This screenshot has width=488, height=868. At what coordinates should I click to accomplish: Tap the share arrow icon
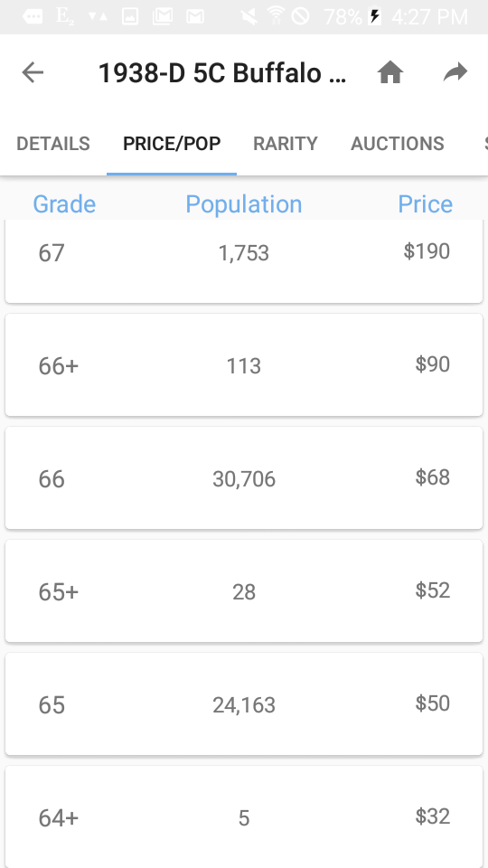(x=455, y=72)
